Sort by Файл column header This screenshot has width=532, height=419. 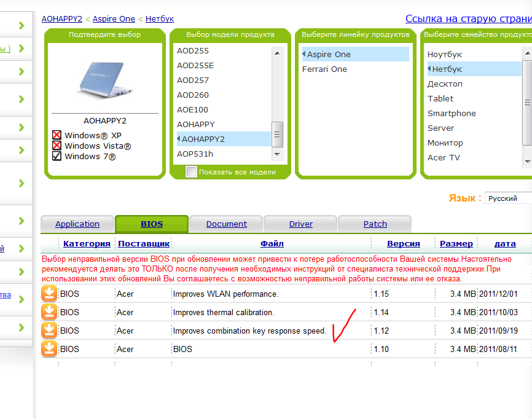tap(272, 243)
